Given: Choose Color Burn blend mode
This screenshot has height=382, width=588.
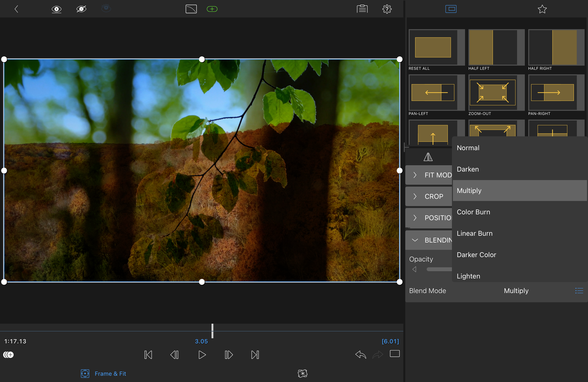Looking at the screenshot, I should (473, 212).
